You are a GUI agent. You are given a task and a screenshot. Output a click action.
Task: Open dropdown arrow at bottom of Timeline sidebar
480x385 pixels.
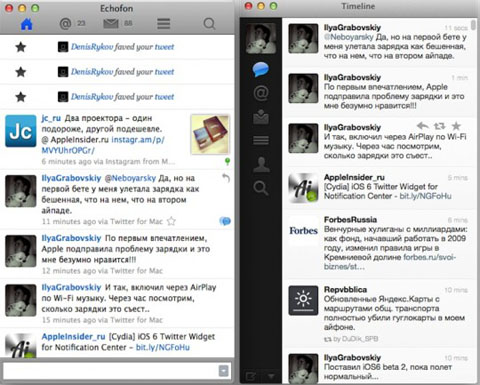(271, 377)
